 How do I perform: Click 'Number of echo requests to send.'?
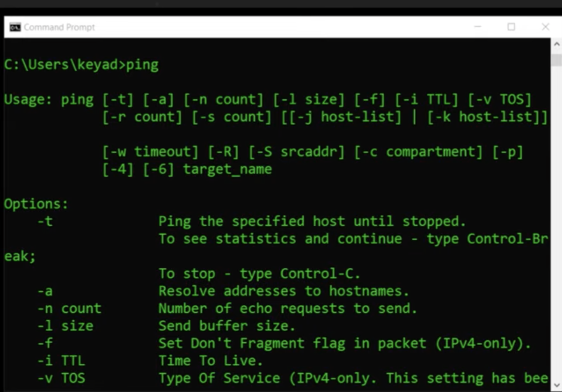288,309
